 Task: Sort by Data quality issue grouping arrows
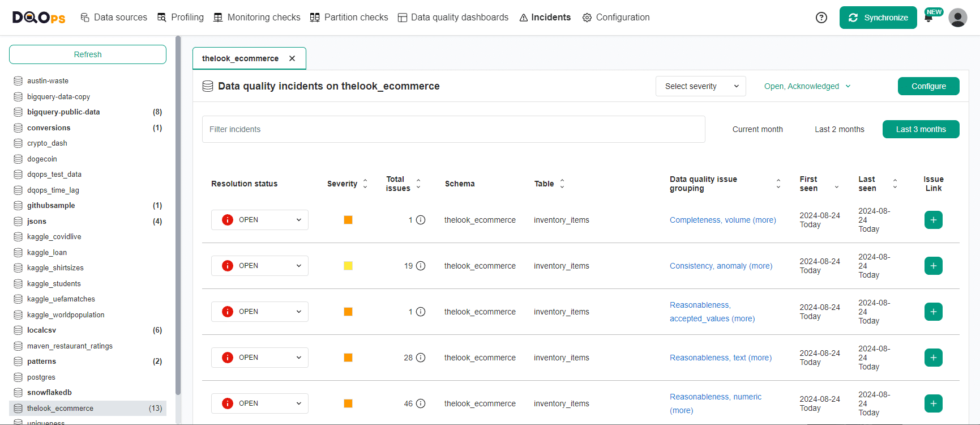click(x=778, y=184)
